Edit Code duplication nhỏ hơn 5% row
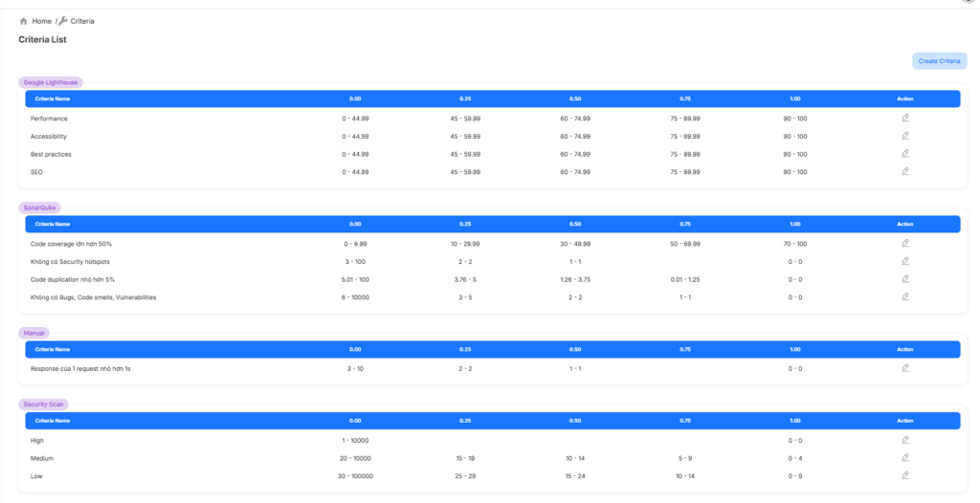This screenshot has height=503, width=980. point(905,278)
